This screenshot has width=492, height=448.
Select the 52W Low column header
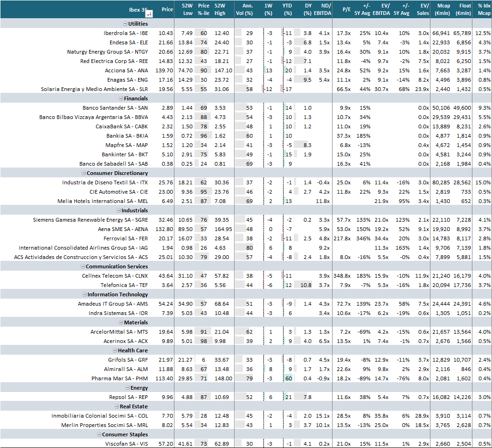(x=187, y=9)
